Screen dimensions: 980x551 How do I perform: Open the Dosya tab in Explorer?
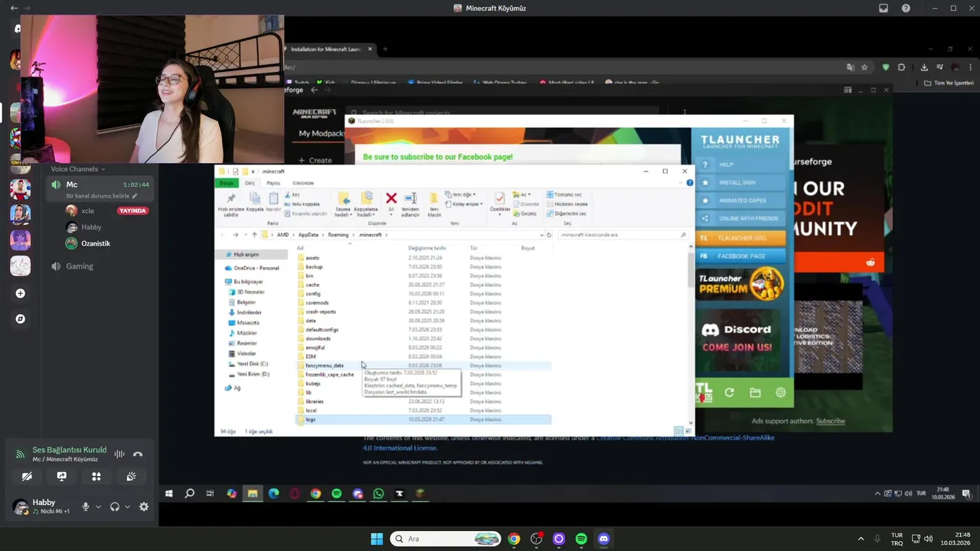coord(227,183)
